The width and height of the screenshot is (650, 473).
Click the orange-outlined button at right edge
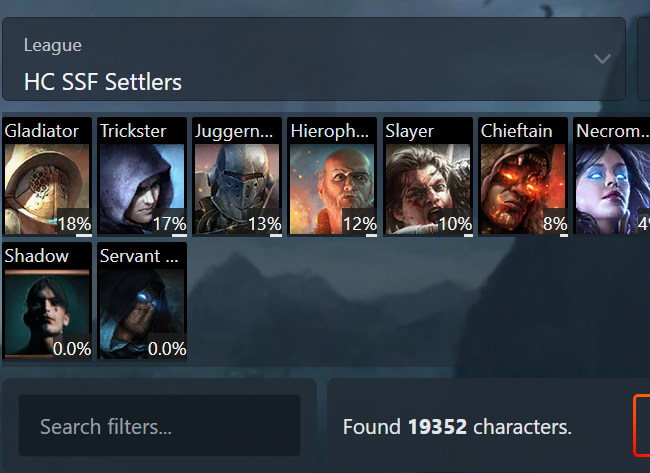click(x=642, y=426)
